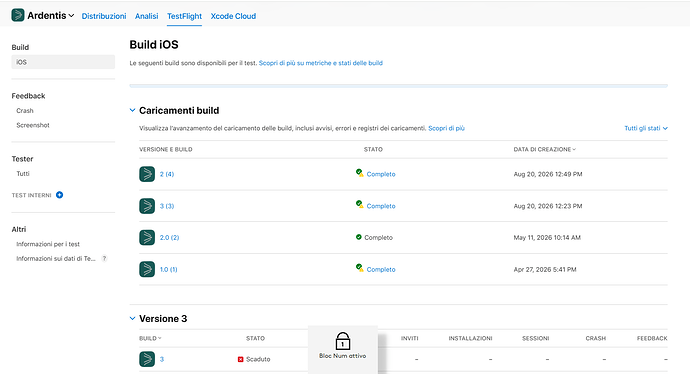This screenshot has height=374, width=690.
Task: Click the date Aug 20, 2026 12:23 PM
Action: click(x=548, y=206)
